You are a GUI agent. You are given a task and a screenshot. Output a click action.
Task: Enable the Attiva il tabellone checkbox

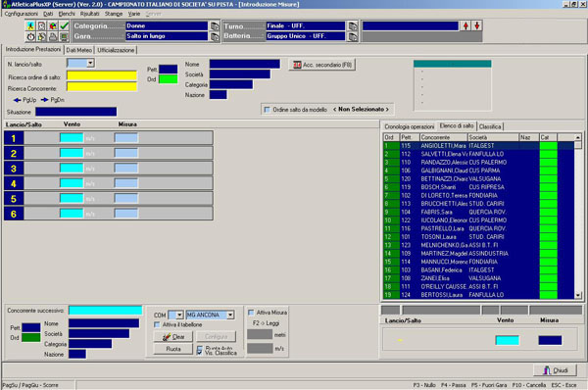[157, 324]
